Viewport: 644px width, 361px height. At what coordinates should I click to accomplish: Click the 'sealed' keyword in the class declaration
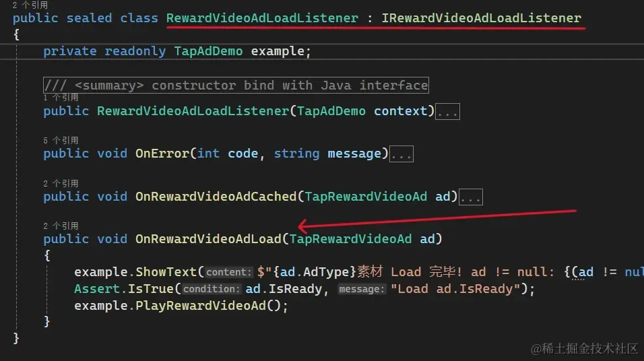(89, 18)
